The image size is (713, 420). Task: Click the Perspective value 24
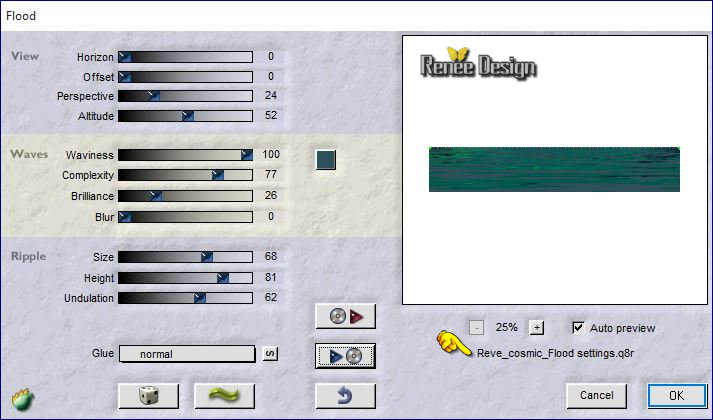point(271,95)
